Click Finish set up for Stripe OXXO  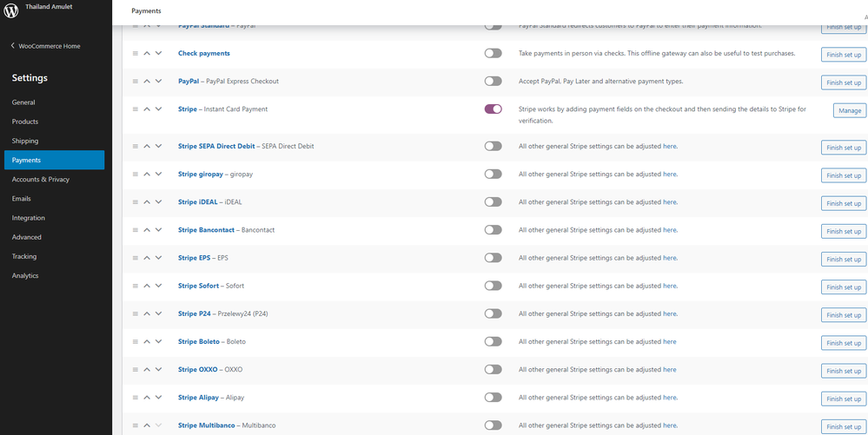[844, 371]
